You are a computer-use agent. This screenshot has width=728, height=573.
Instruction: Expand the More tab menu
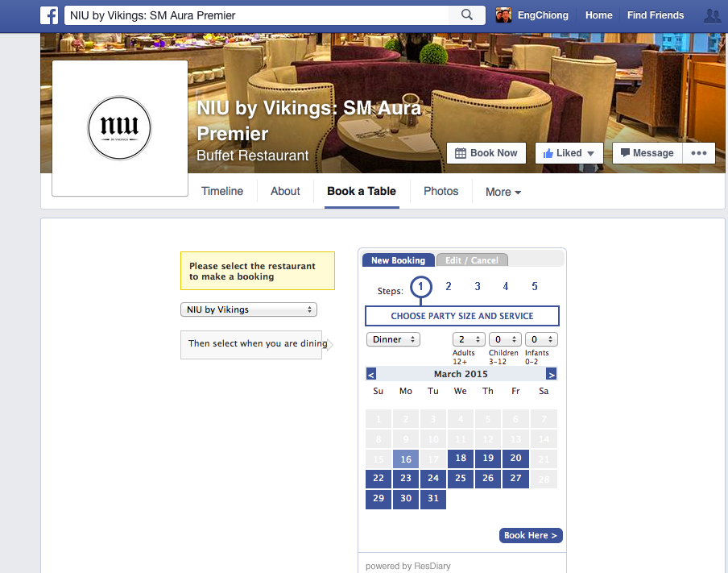[x=503, y=192]
